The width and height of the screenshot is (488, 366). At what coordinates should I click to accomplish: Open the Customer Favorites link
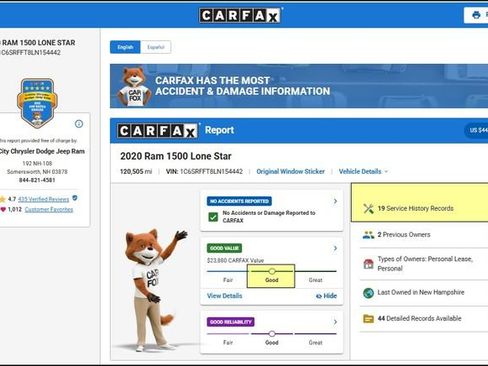tap(49, 209)
